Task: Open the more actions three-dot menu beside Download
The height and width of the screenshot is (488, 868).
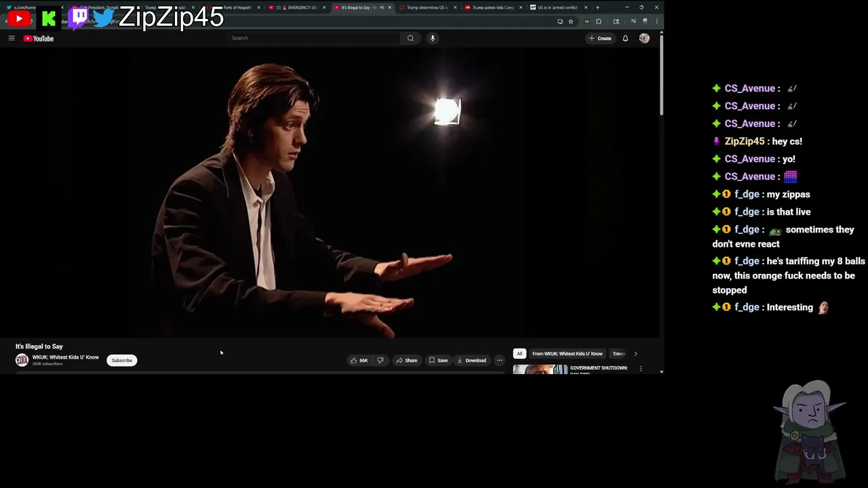Action: tap(500, 361)
